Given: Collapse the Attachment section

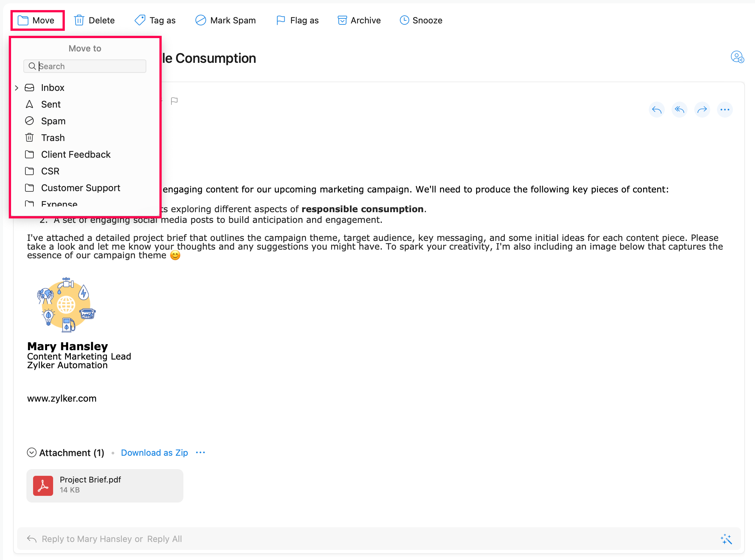Looking at the screenshot, I should click(31, 452).
